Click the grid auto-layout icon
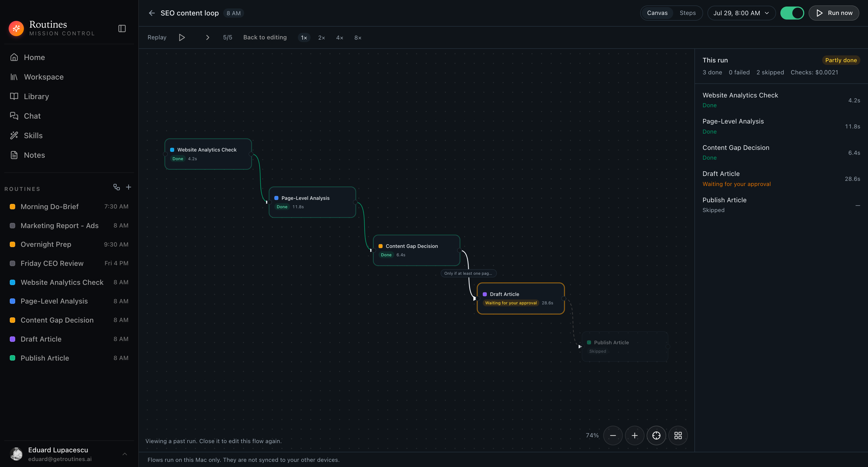Viewport: 868px width, 467px height. (678, 436)
